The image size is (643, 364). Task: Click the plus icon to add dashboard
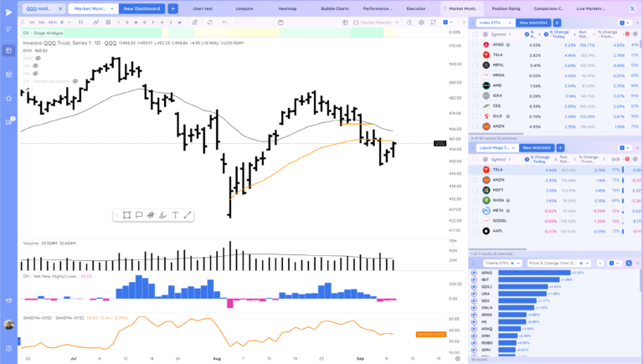coord(173,8)
